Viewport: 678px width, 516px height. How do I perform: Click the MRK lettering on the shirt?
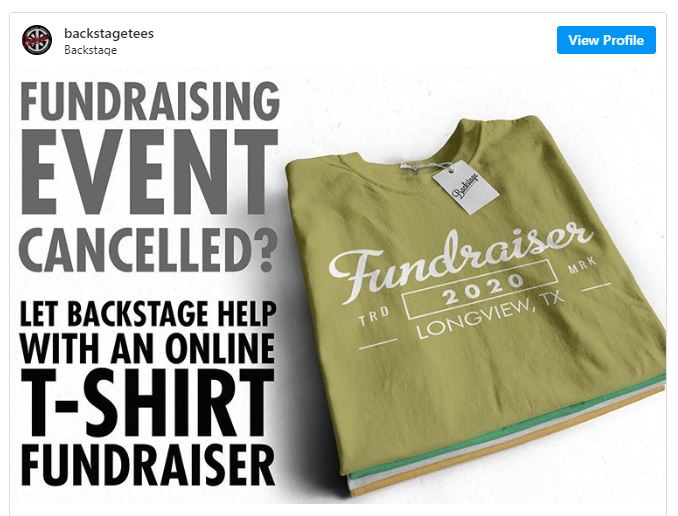tap(582, 264)
